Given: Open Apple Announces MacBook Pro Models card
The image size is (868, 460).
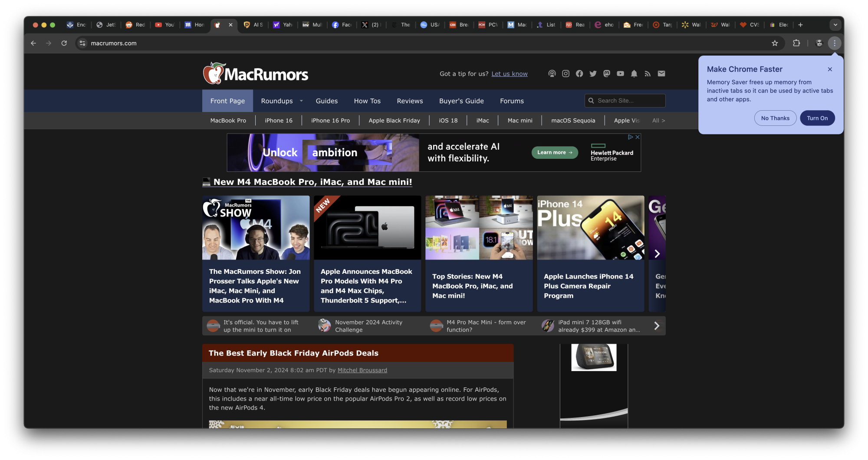Looking at the screenshot, I should [x=368, y=253].
